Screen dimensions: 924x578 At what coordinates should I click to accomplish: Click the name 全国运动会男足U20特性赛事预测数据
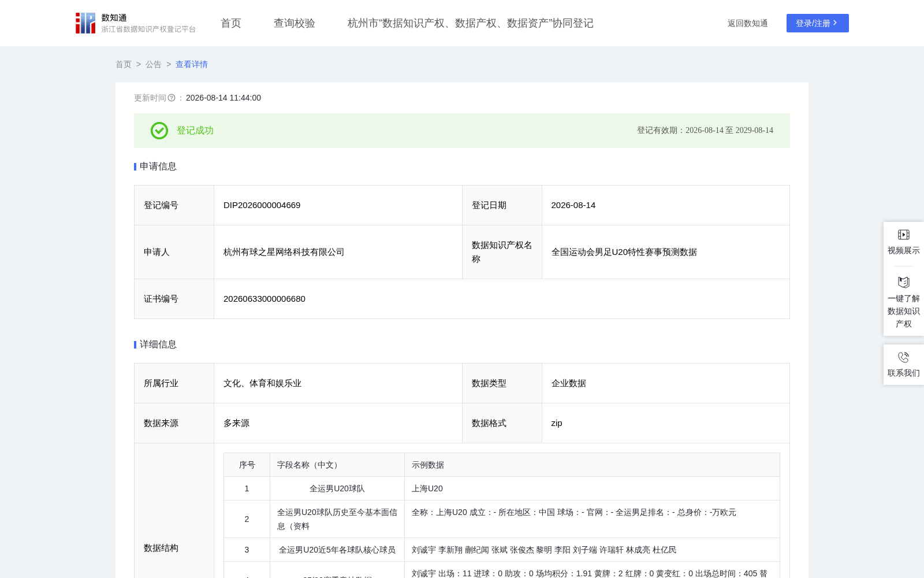point(624,252)
